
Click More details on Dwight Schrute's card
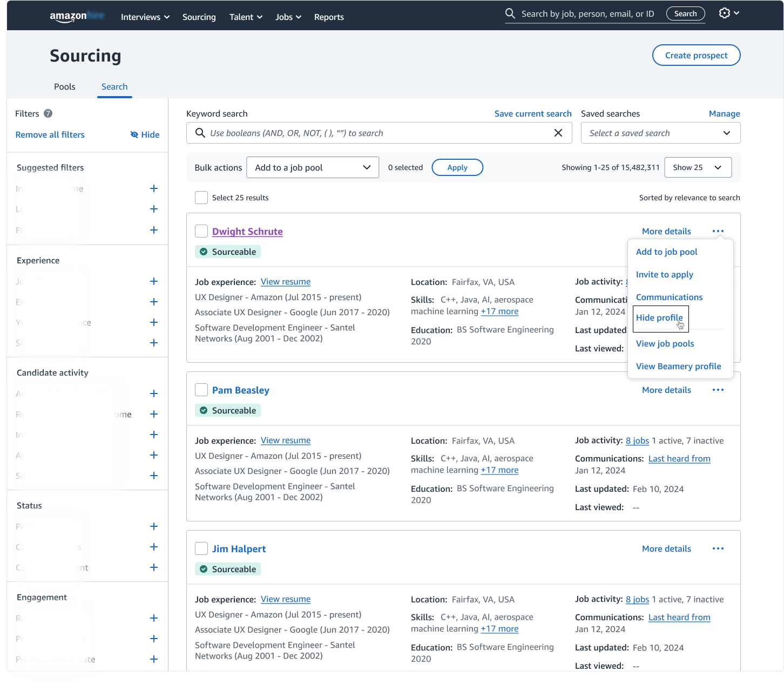pyautogui.click(x=666, y=231)
